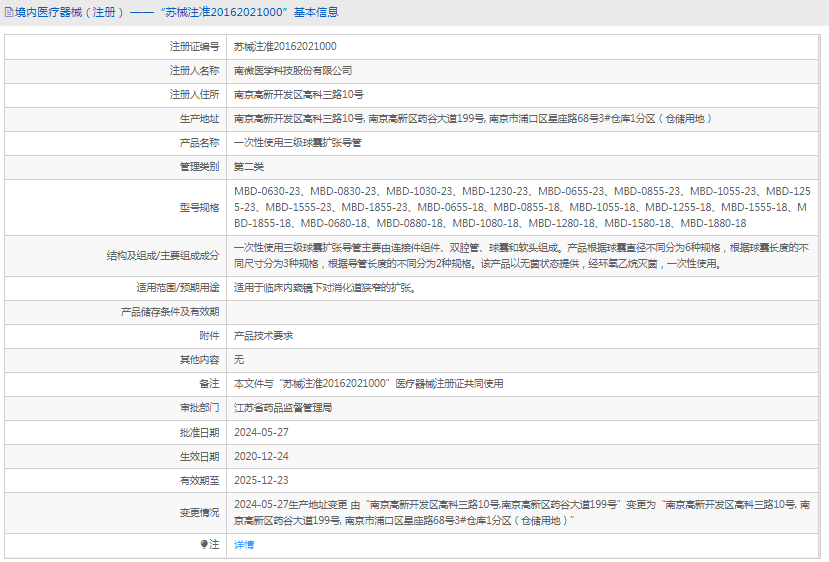This screenshot has height=562, width=829.
Task: Select address 南京高新开发区高科三路10号 in 注册人住所 row
Action: (x=299, y=95)
